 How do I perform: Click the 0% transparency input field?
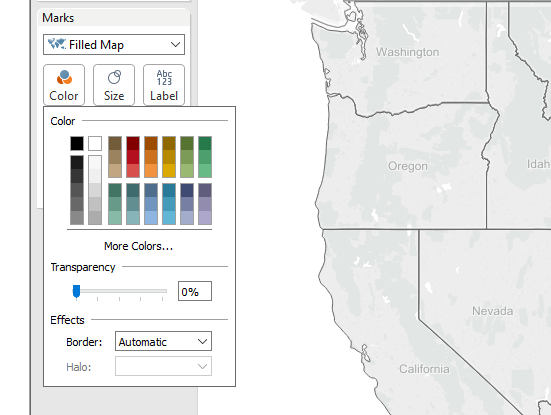point(195,291)
